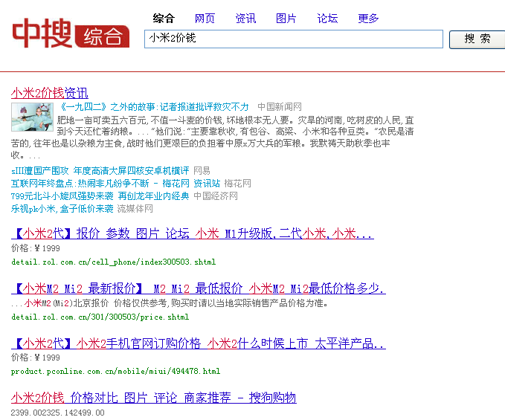Image resolution: width=505 pixels, height=420 pixels.
Task: Open the 资讯站 link
Action: click(x=207, y=183)
